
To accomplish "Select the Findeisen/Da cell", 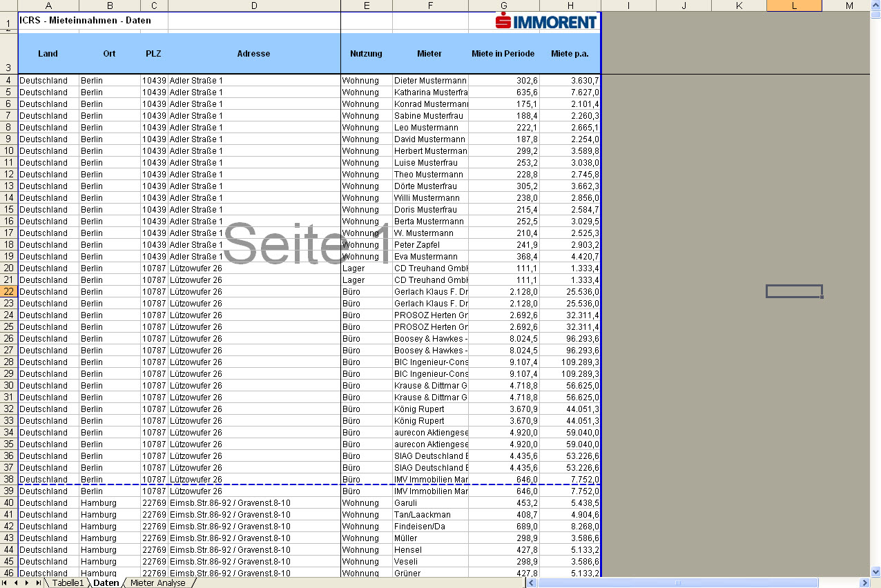I will [x=430, y=527].
